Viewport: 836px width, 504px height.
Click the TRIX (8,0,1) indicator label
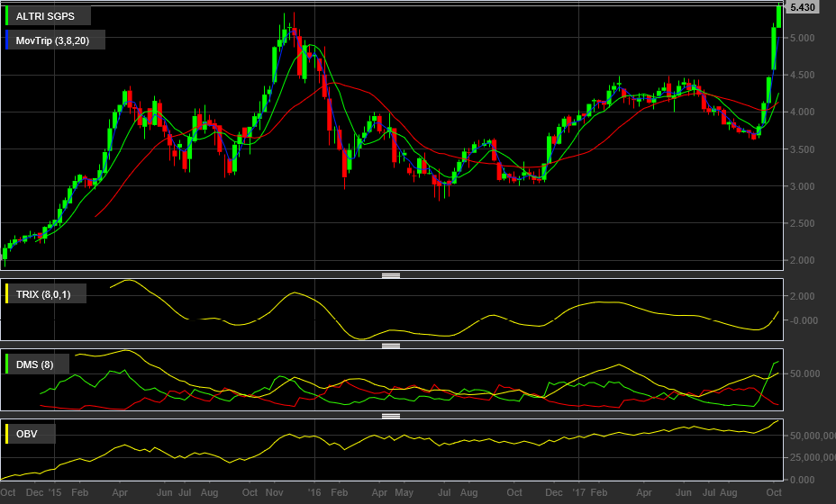[43, 294]
